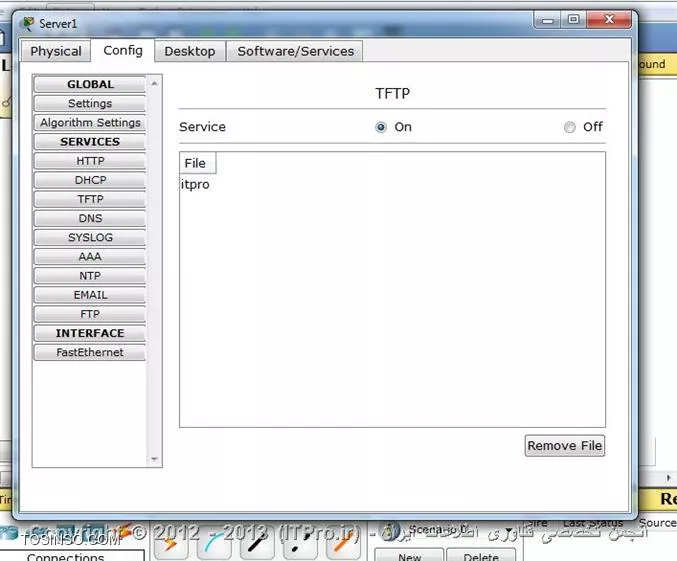Pick the light-blue console cable icon
677x561 pixels.
click(x=214, y=544)
